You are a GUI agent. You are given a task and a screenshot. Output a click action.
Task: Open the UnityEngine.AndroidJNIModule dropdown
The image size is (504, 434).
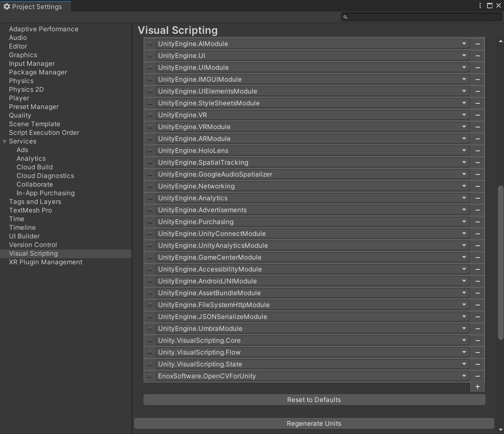click(312, 281)
